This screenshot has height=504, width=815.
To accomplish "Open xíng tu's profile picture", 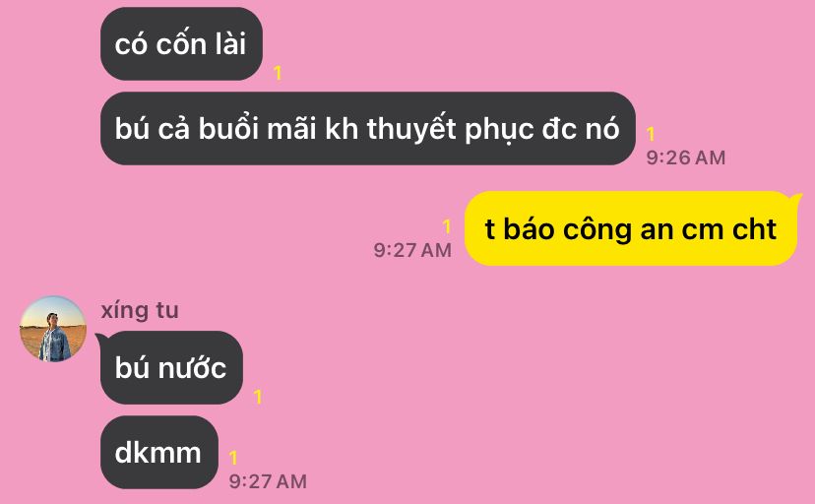I will point(53,329).
